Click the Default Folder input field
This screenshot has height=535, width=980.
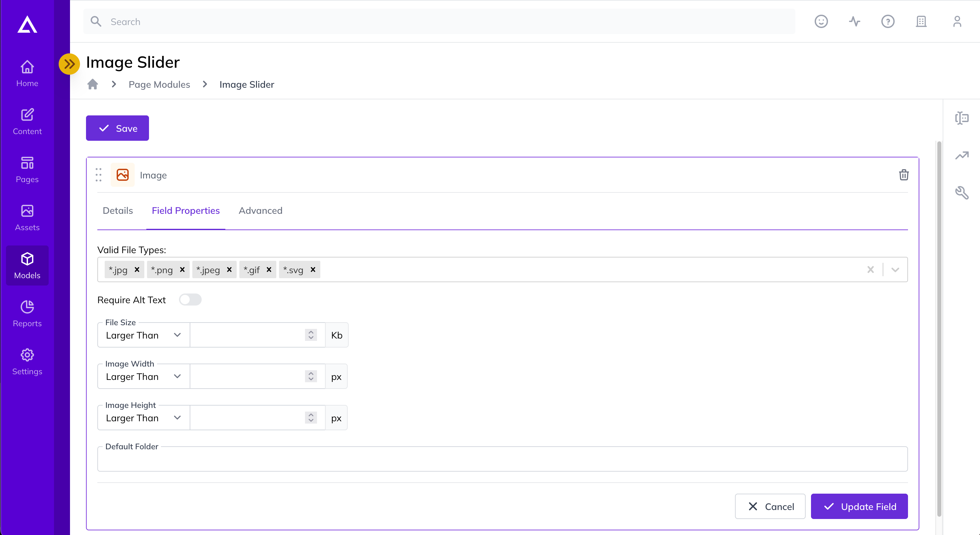coord(502,459)
